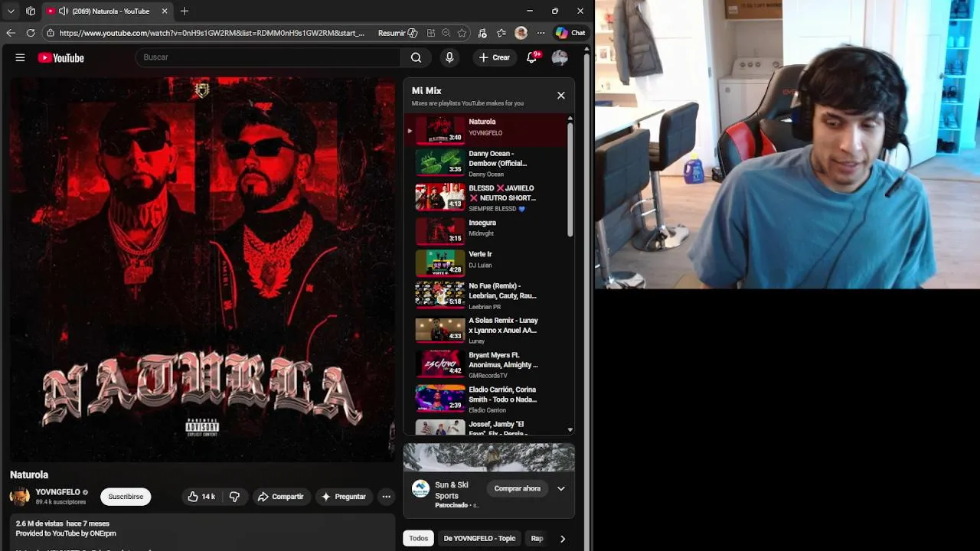Open the Sun & Ski Sports ad image
Viewport: 980px width, 551px height.
(x=488, y=458)
